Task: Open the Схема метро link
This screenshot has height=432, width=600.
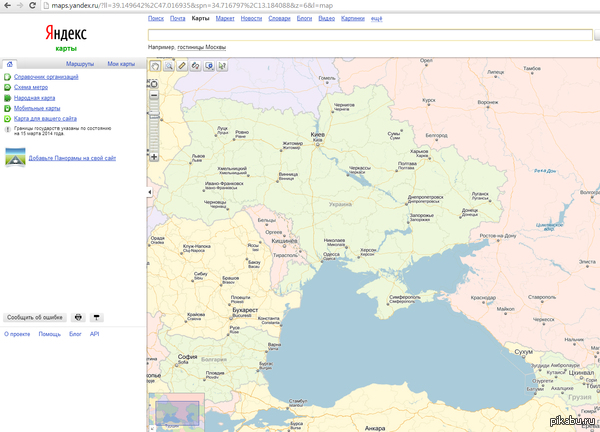Action: click(x=30, y=87)
